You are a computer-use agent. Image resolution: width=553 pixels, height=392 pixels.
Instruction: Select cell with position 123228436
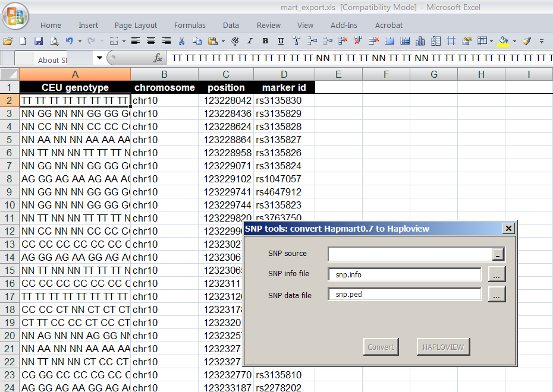click(226, 114)
